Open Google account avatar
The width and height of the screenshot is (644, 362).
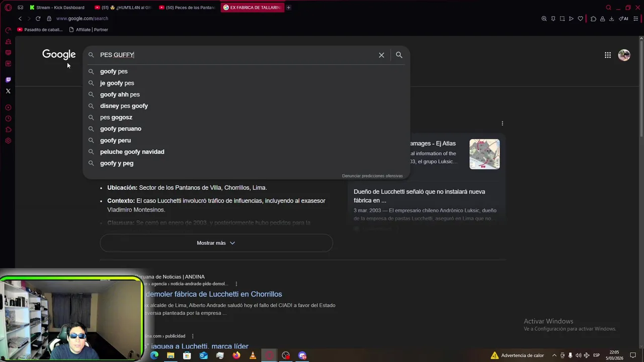[x=624, y=55]
